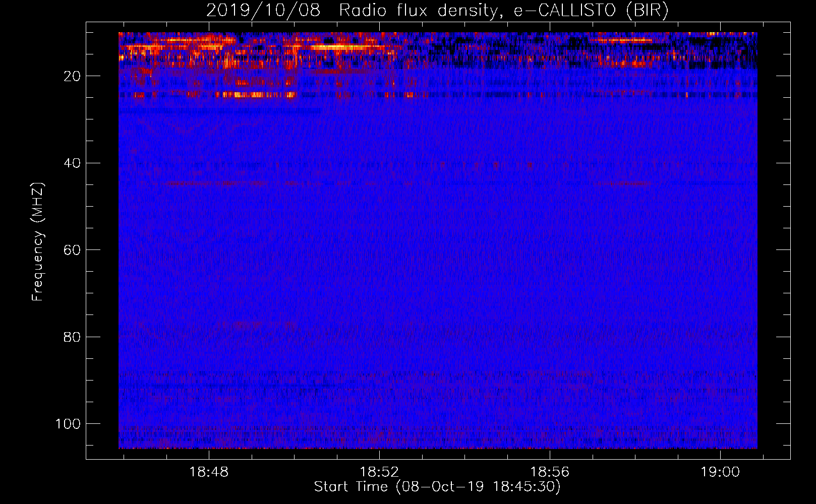Click the y-axis tick label '60'
The height and width of the screenshot is (504, 816).
[72, 250]
